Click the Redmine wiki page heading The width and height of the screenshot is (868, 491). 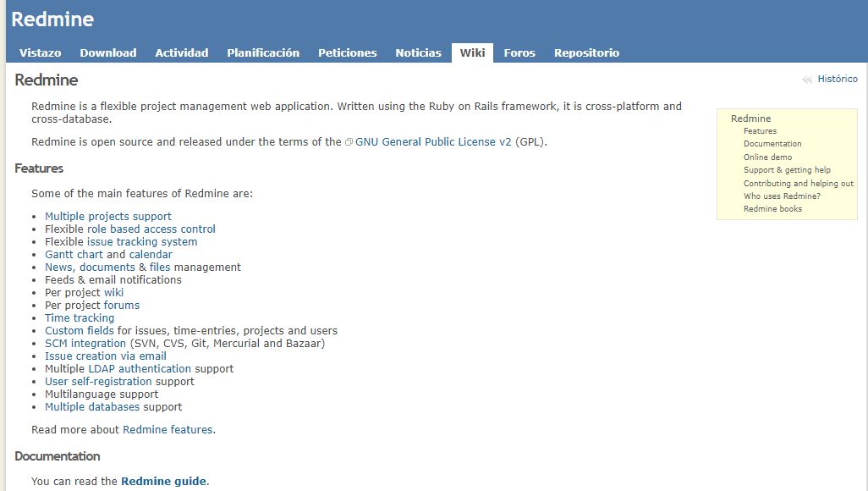pos(46,80)
